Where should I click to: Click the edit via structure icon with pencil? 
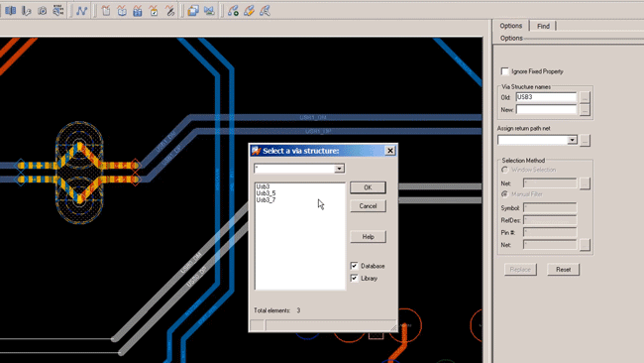pyautogui.click(x=249, y=11)
